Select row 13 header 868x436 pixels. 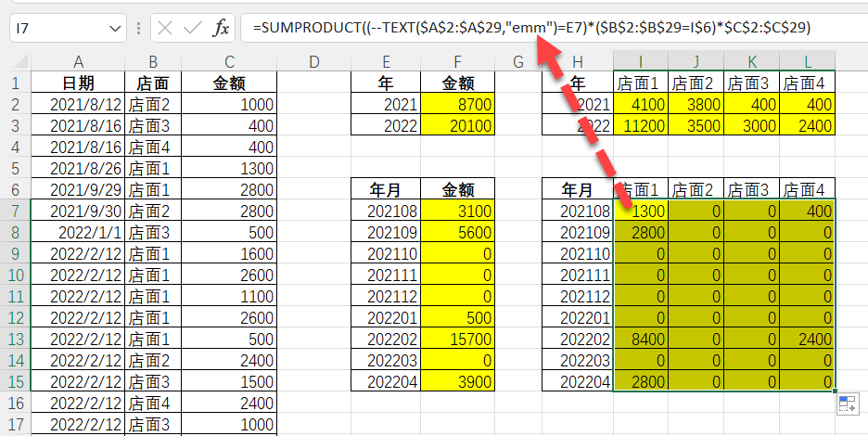15,339
